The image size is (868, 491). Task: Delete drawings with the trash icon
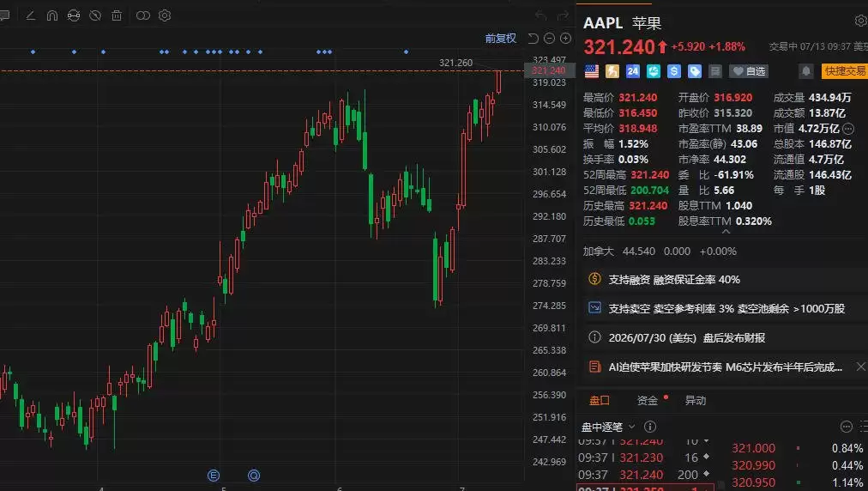point(117,15)
